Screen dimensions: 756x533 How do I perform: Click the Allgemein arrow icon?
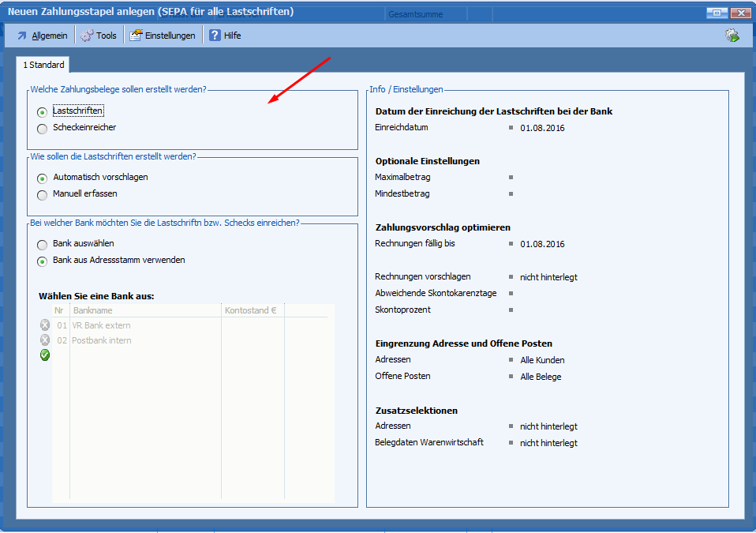coord(22,36)
